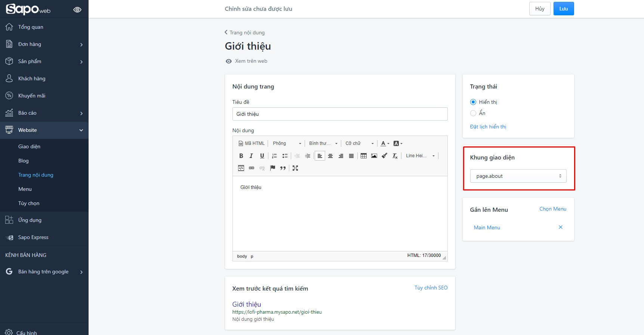Open the Line Height dropdown
Viewport: 644px width, 335px height.
420,156
